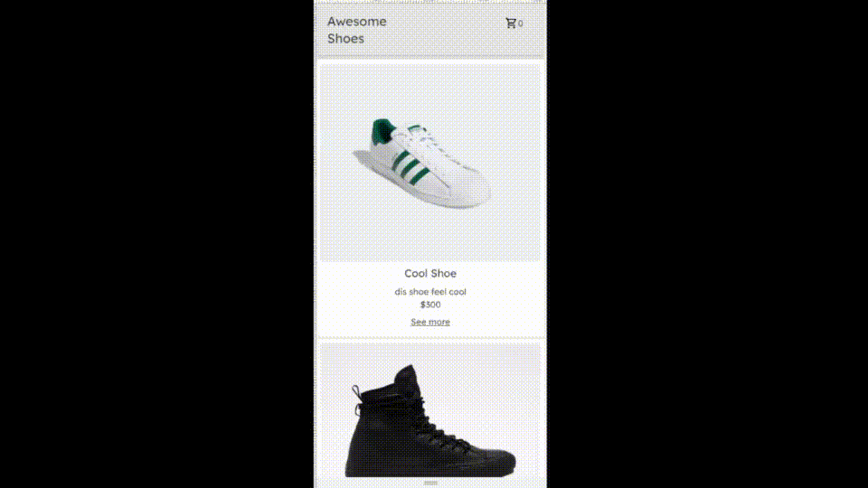Click the divider below See more link
868x488 pixels.
[x=430, y=337]
